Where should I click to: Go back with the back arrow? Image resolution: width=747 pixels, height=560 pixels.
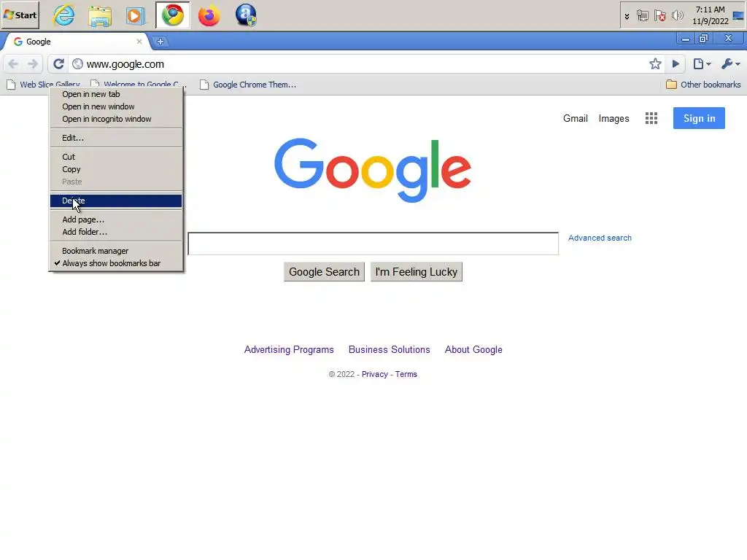click(13, 64)
